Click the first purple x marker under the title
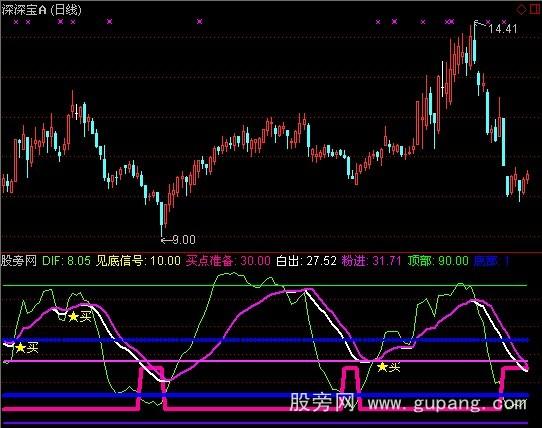Screen dimensions: 542x428 point(16,22)
